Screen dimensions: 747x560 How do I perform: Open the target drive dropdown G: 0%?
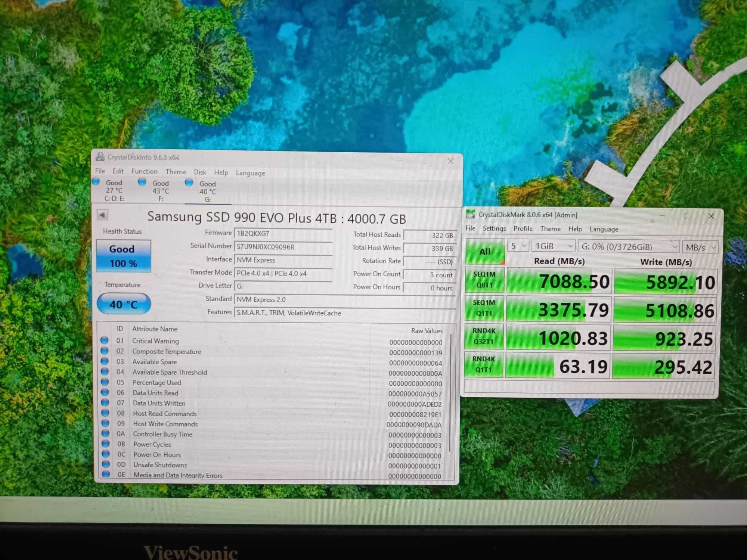[629, 246]
